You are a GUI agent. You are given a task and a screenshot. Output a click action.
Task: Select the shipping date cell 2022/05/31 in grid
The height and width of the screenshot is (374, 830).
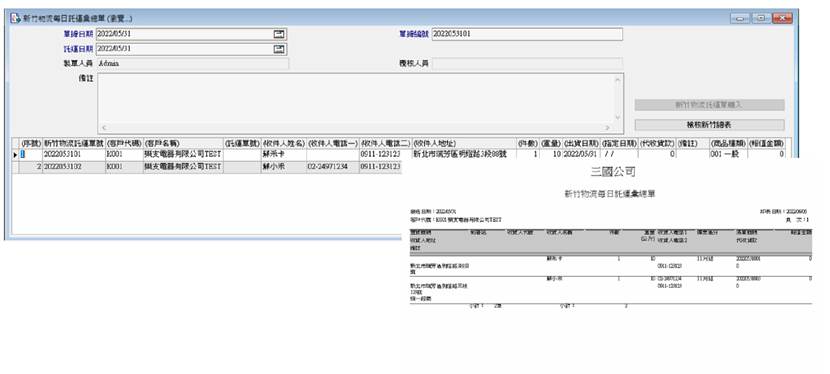[581, 154]
